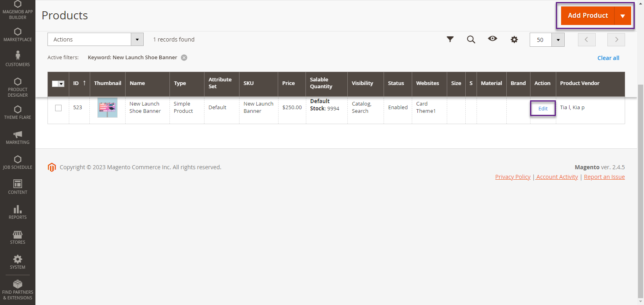Open the Content sidebar section

[18, 187]
